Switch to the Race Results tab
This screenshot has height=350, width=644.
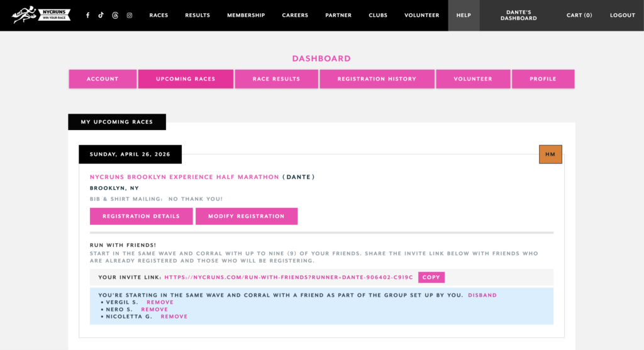[x=276, y=79]
